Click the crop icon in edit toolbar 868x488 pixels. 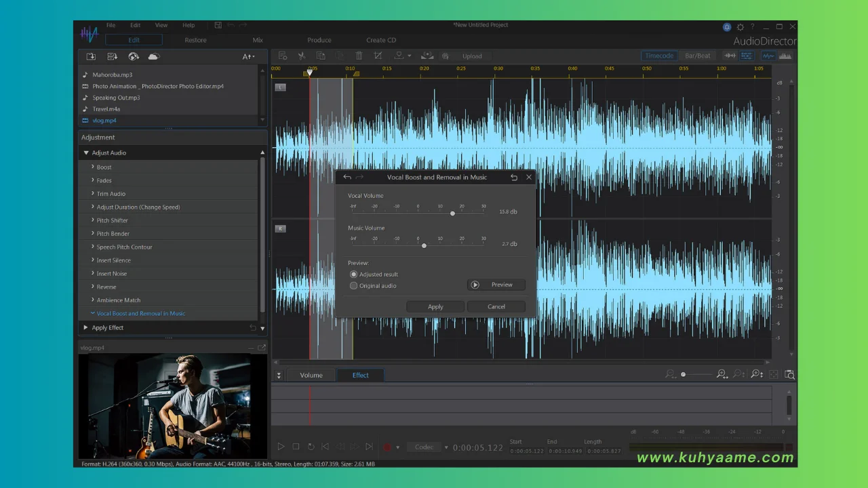378,56
